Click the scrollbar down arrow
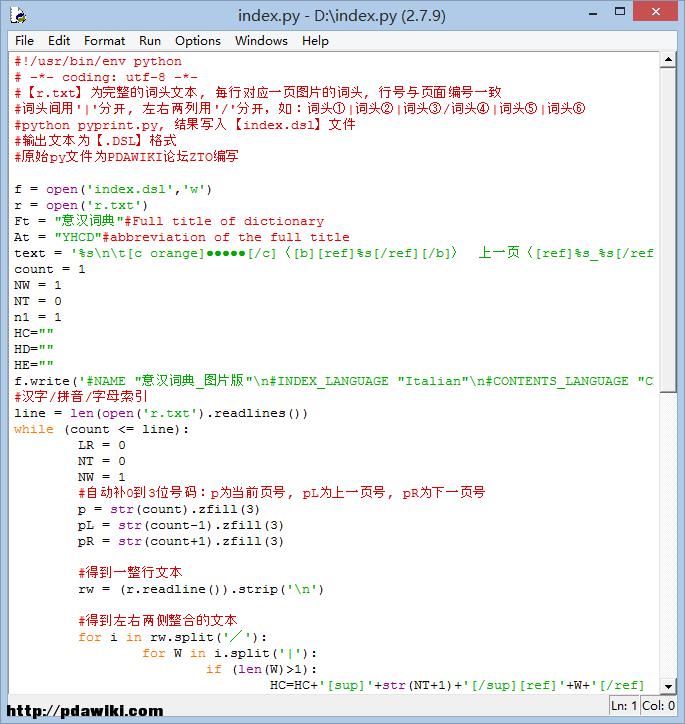 [668, 686]
